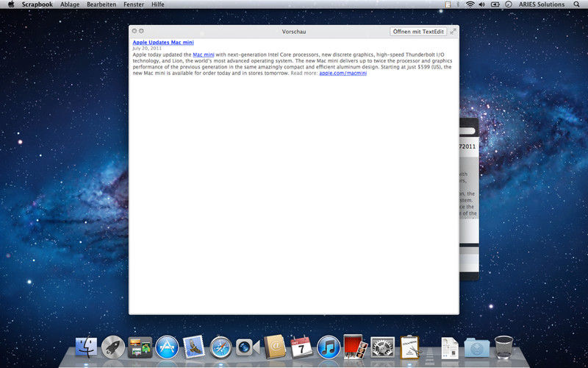Click the Vorschau window title
Image resolution: width=588 pixels, height=368 pixels.
tap(294, 32)
